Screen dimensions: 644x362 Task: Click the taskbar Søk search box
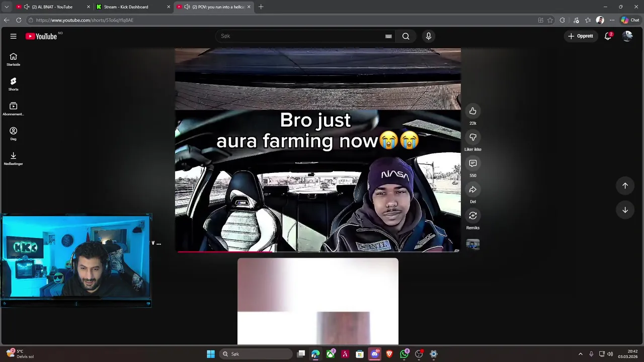(257, 354)
